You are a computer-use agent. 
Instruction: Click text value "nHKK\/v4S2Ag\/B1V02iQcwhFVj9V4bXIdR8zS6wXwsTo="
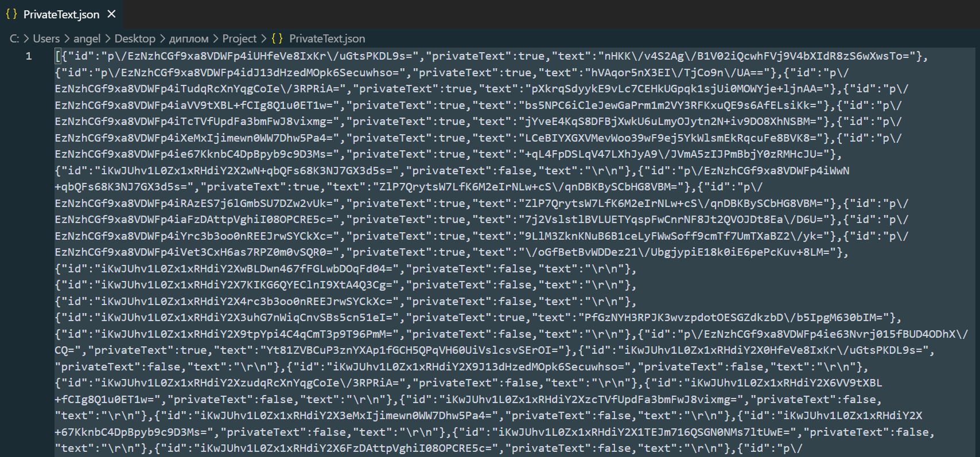(757, 56)
